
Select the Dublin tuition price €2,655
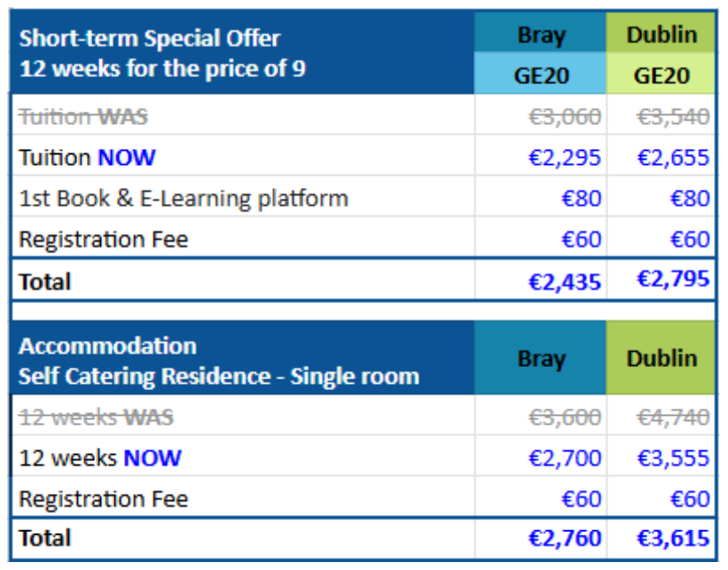click(673, 158)
